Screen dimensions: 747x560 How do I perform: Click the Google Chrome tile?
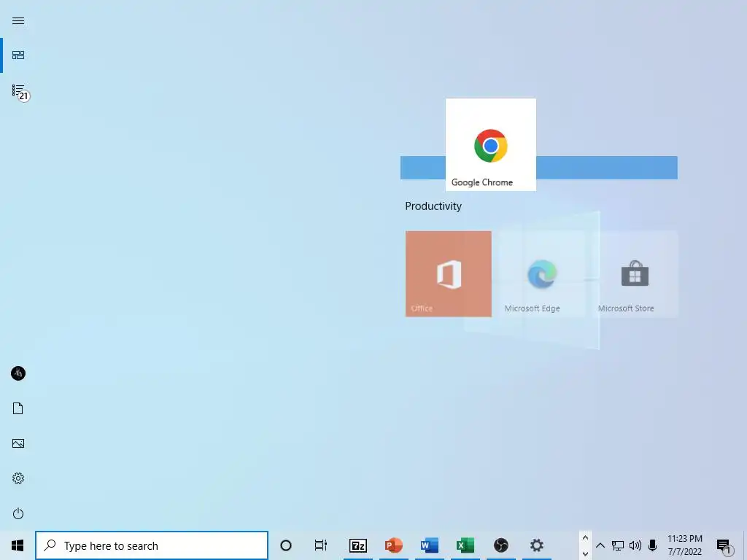[x=491, y=145]
